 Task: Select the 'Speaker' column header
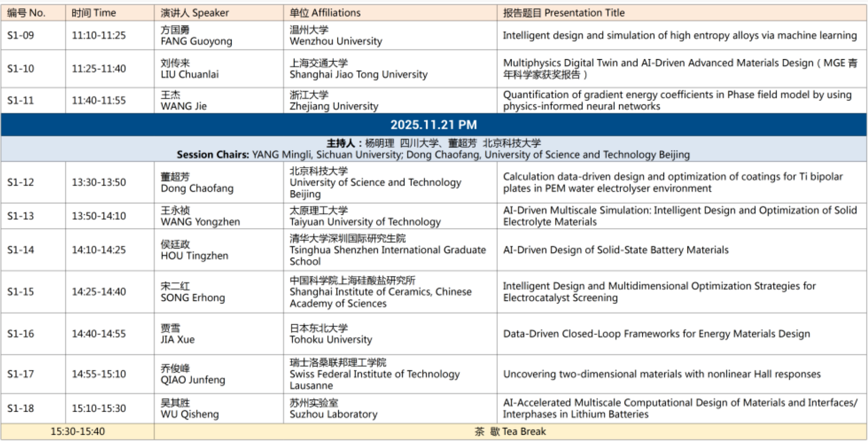click(x=194, y=13)
